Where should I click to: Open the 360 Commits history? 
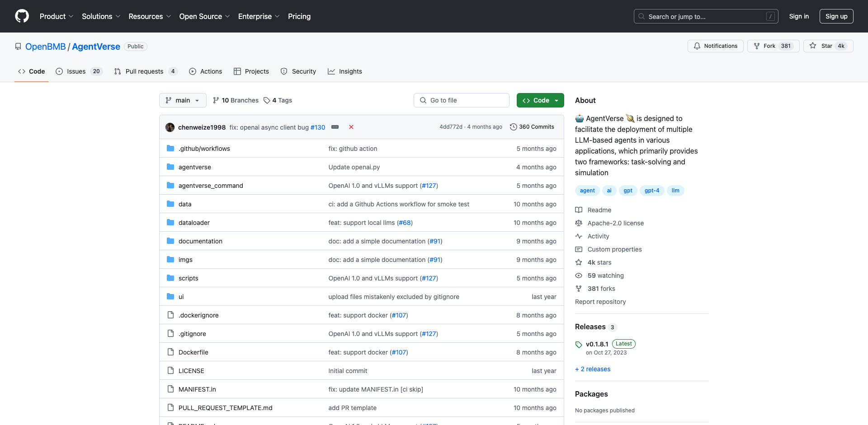click(x=532, y=127)
